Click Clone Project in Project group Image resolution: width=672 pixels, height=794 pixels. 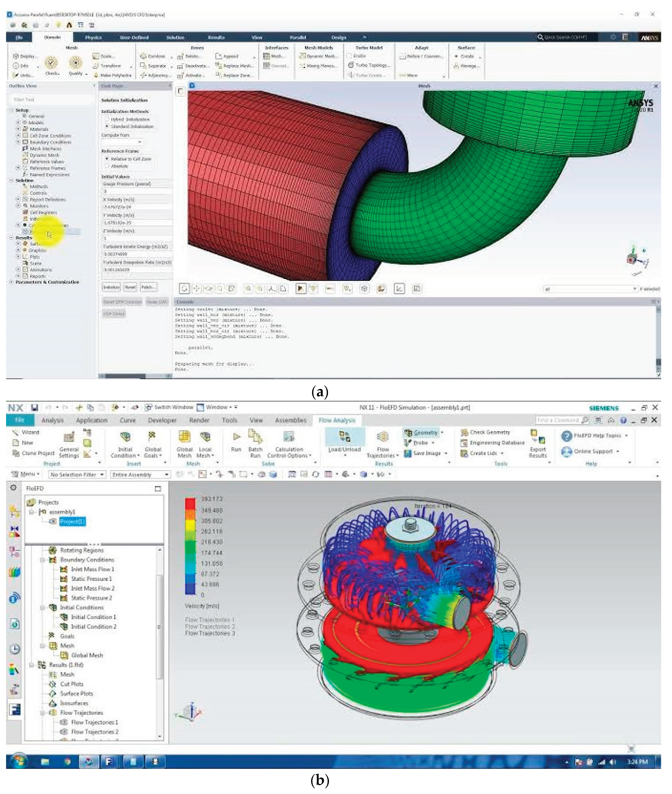pyautogui.click(x=38, y=454)
